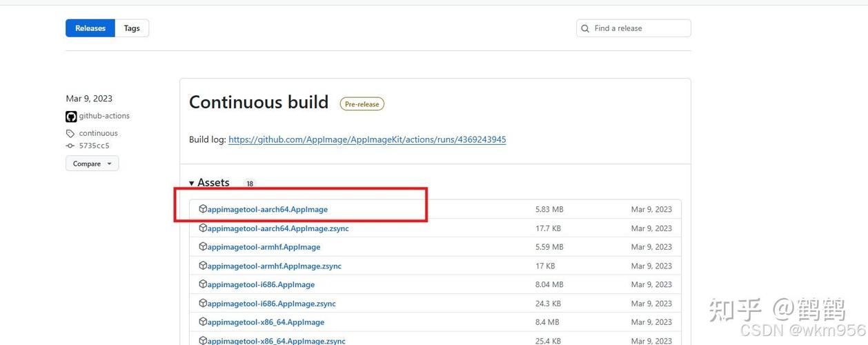
Task: Download appimagetool-aarch64.AppImage.zsync
Action: pyautogui.click(x=278, y=228)
